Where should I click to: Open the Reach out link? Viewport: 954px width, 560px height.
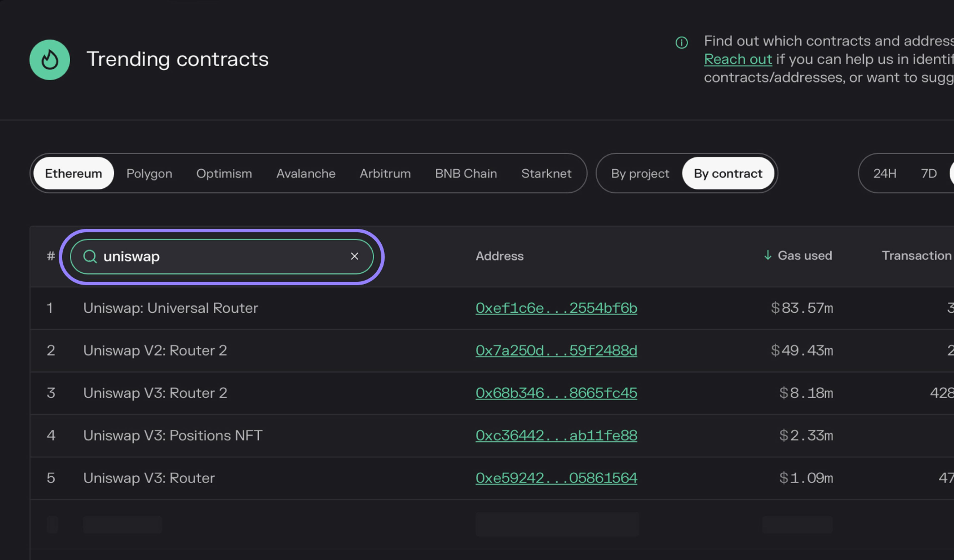(x=737, y=59)
